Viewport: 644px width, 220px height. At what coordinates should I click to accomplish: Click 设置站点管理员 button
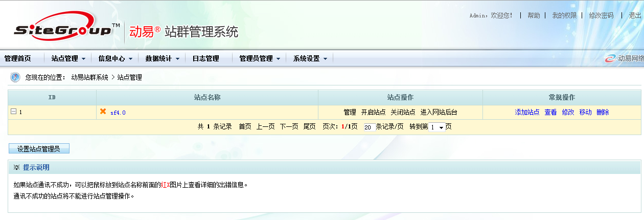(39, 149)
